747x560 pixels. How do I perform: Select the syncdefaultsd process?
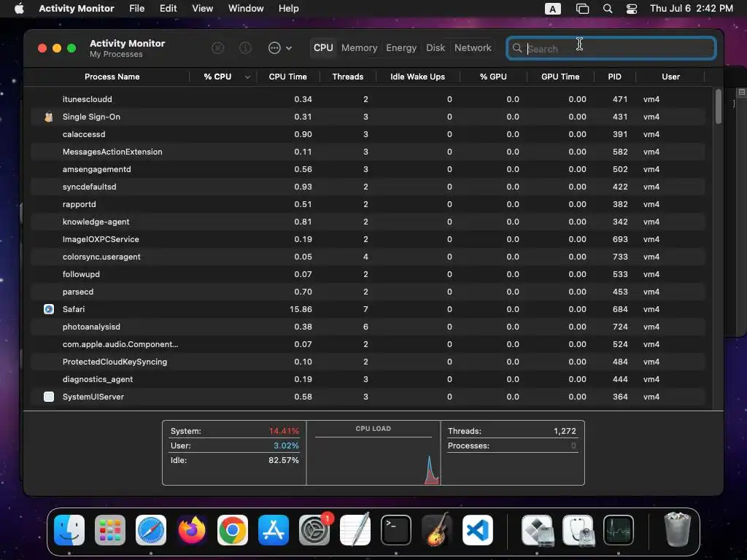tap(368, 187)
